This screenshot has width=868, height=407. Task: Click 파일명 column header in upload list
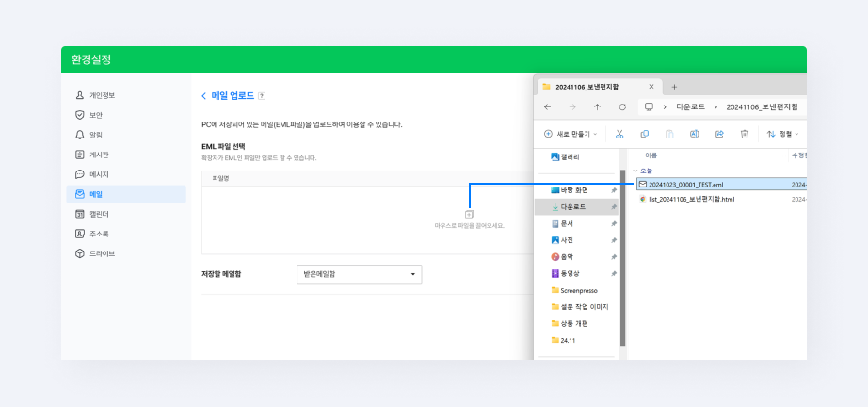click(x=221, y=178)
